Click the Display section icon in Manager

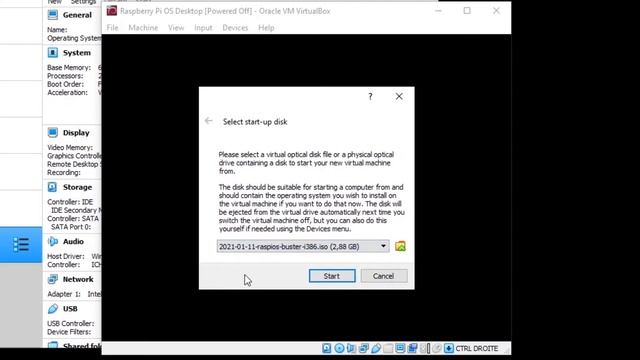(x=53, y=133)
